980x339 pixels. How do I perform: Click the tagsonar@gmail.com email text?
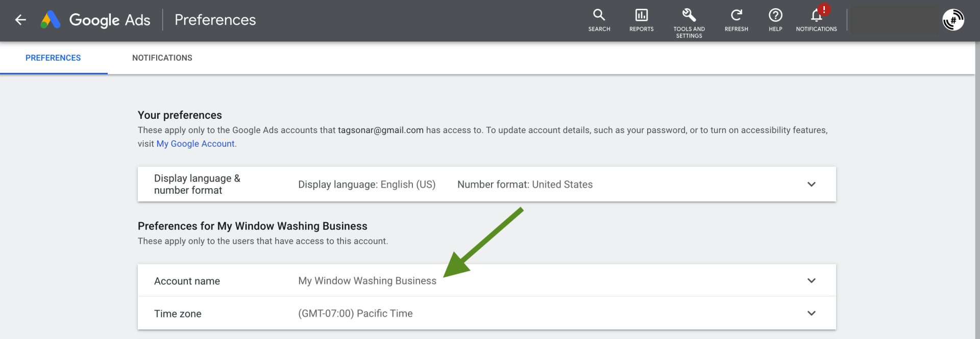click(381, 130)
